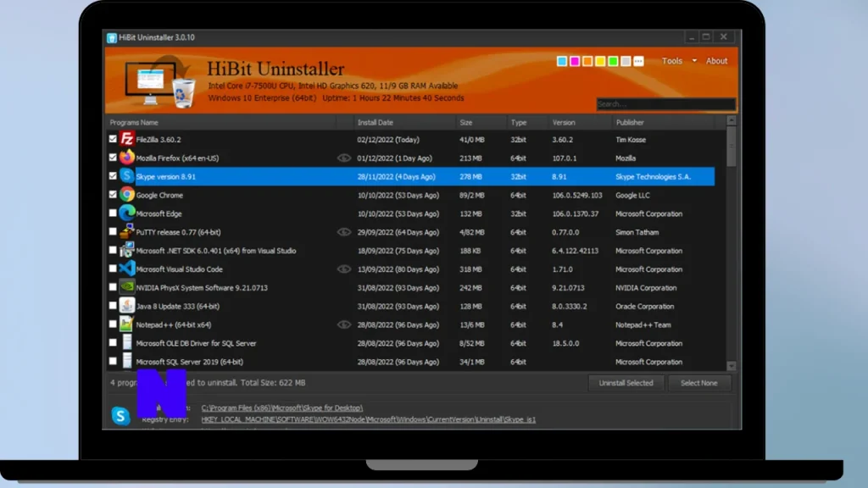The image size is (868, 488).
Task: Select the green theme color swatch
Action: click(613, 61)
